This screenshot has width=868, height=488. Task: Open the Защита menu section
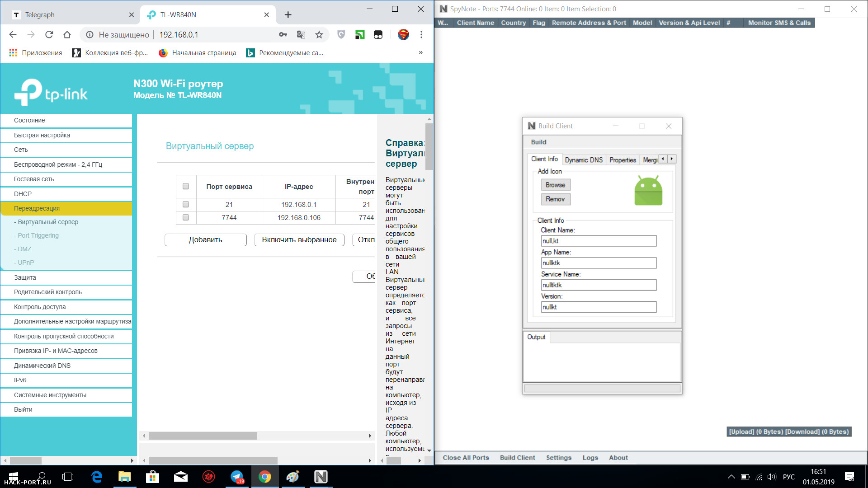(66, 277)
